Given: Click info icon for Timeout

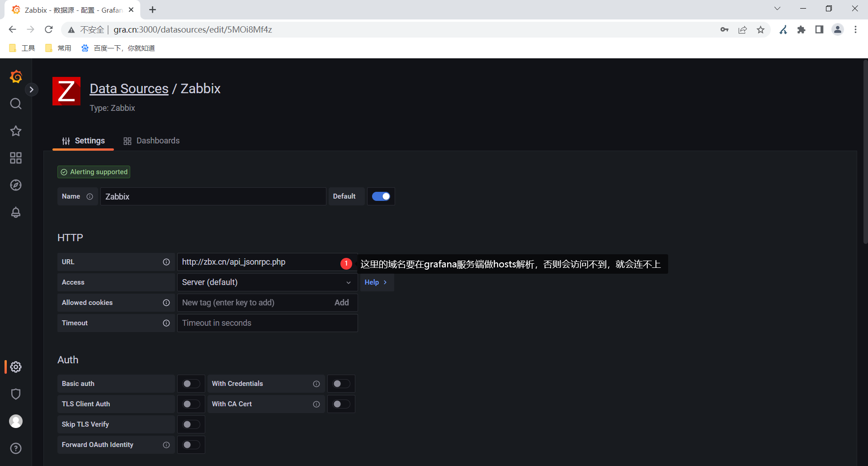Looking at the screenshot, I should (166, 323).
